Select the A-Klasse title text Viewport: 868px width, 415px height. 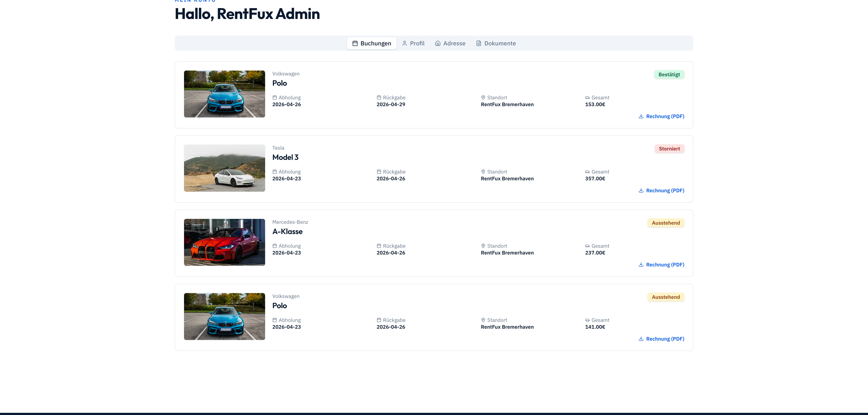tap(287, 231)
